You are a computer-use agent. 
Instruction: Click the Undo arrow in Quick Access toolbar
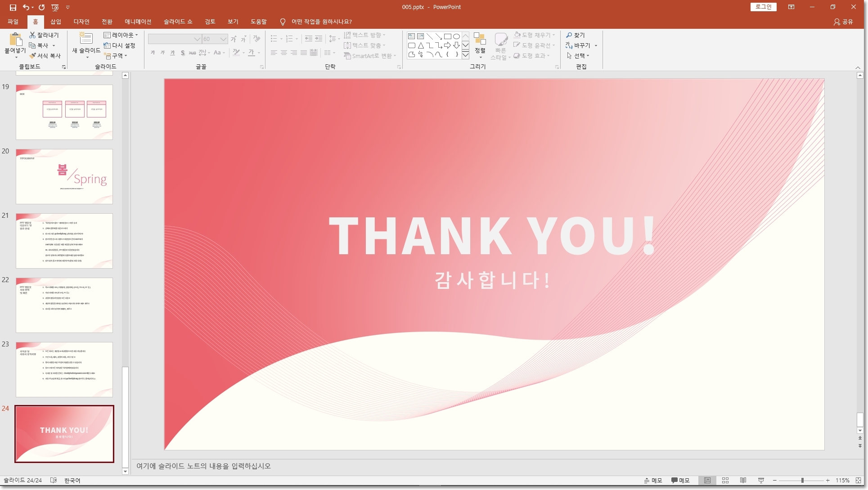point(26,7)
